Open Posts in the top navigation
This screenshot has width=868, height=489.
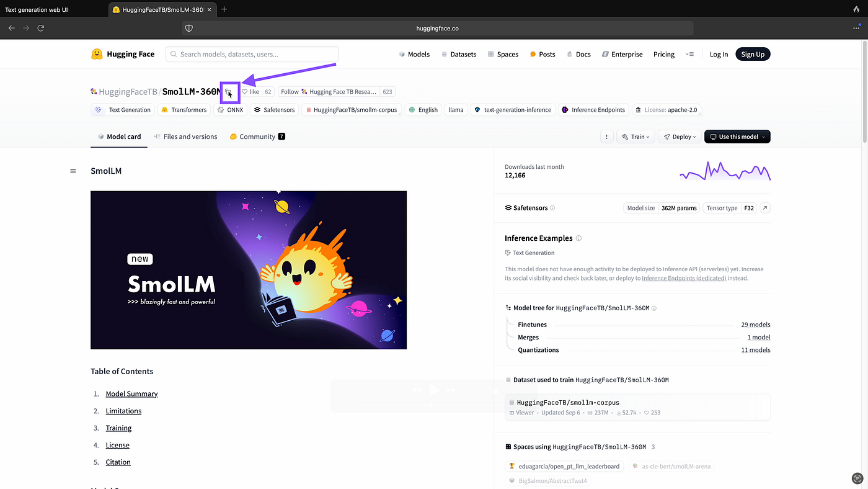point(542,55)
